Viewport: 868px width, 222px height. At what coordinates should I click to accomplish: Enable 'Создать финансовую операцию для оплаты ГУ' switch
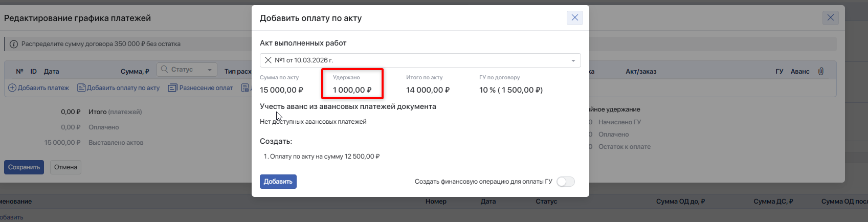[565, 182]
